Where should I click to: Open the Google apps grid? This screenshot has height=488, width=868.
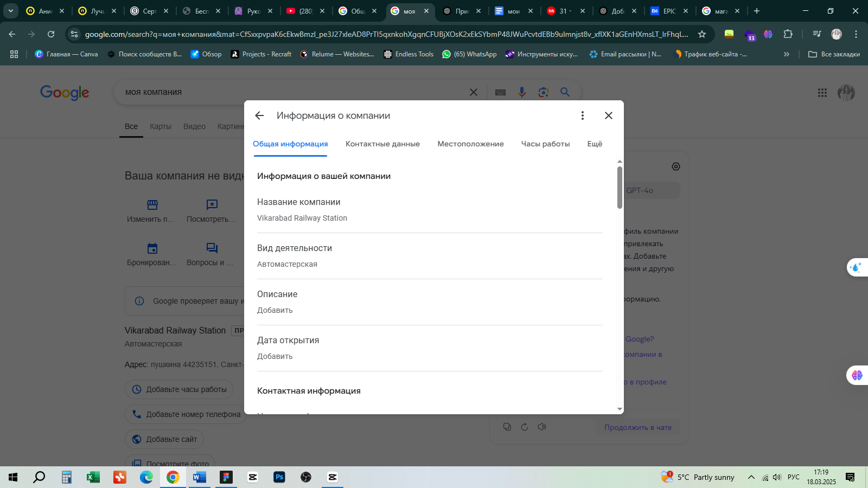coord(822,93)
